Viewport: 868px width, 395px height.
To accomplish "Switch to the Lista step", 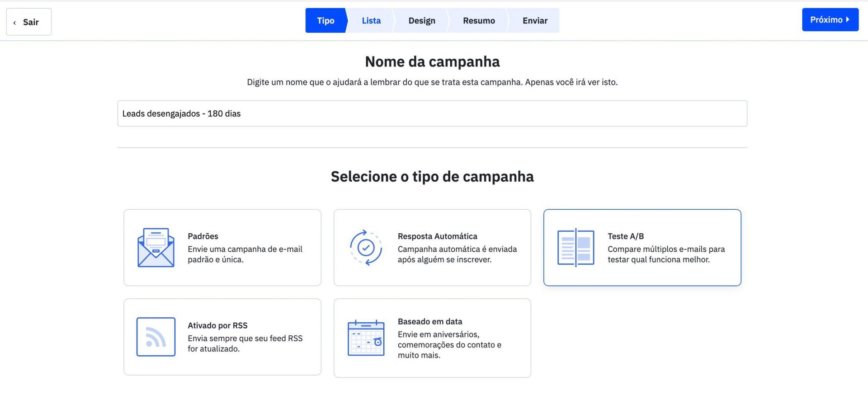I will [x=371, y=20].
